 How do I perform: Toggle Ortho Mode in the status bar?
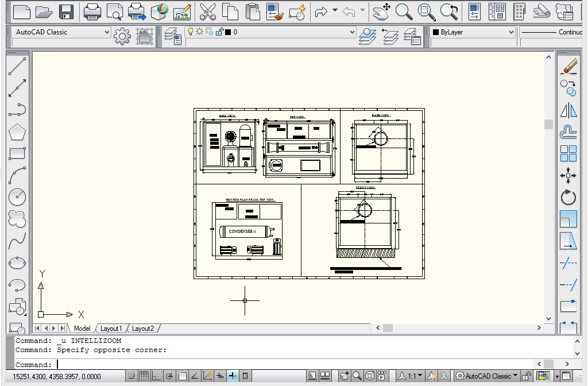[156, 376]
